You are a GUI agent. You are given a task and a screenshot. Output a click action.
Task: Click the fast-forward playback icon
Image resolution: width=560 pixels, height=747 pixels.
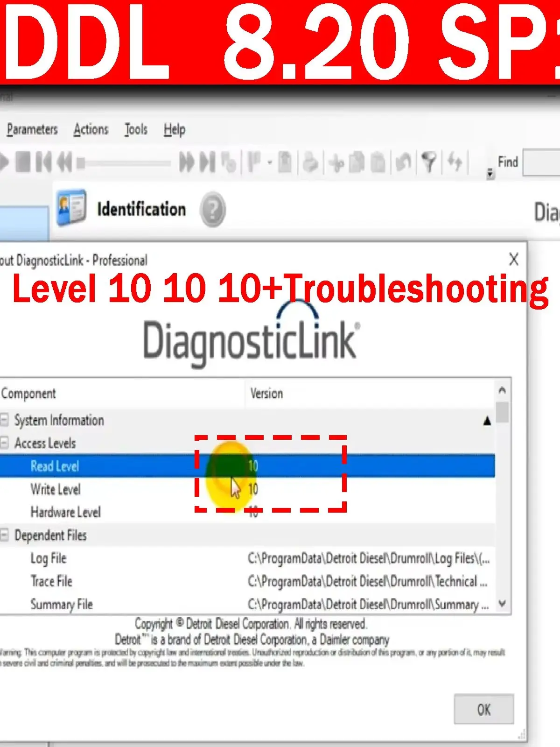[187, 162]
